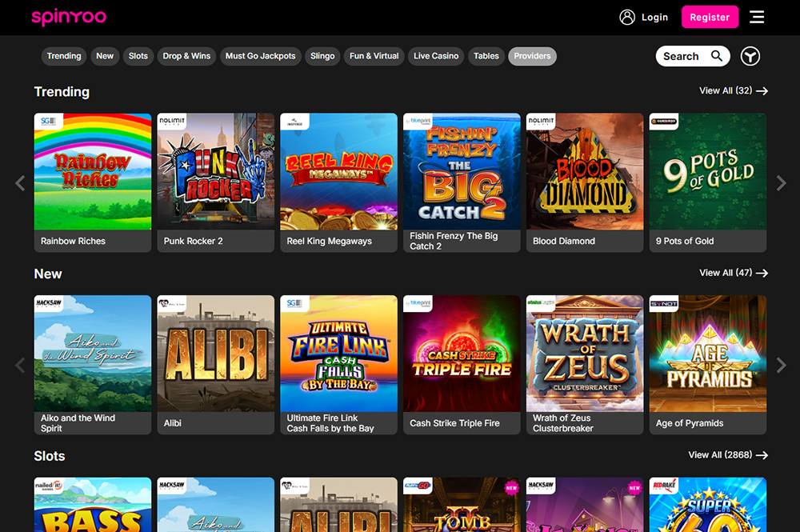The height and width of the screenshot is (532, 800).
Task: Select the Slingo category
Action: [x=322, y=56]
